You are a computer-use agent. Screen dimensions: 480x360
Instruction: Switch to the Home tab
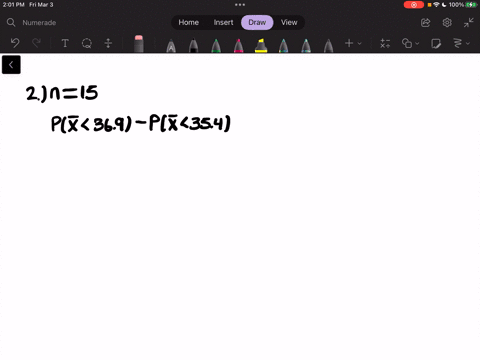188,22
